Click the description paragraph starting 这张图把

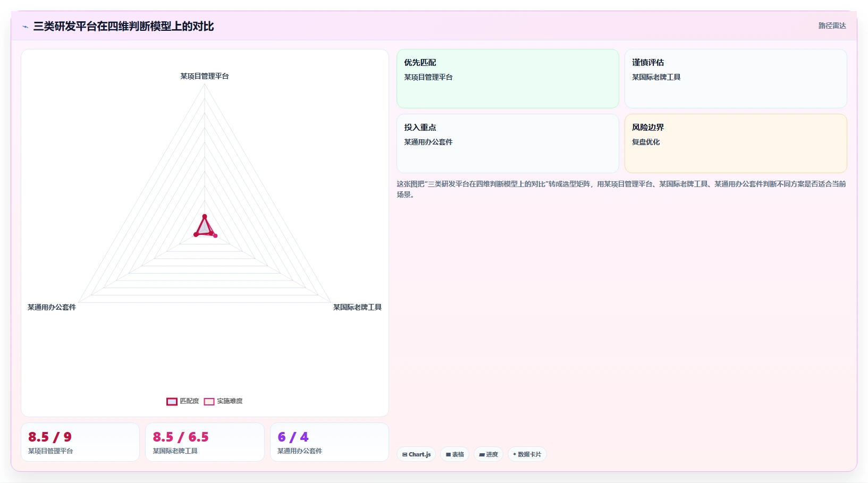621,189
